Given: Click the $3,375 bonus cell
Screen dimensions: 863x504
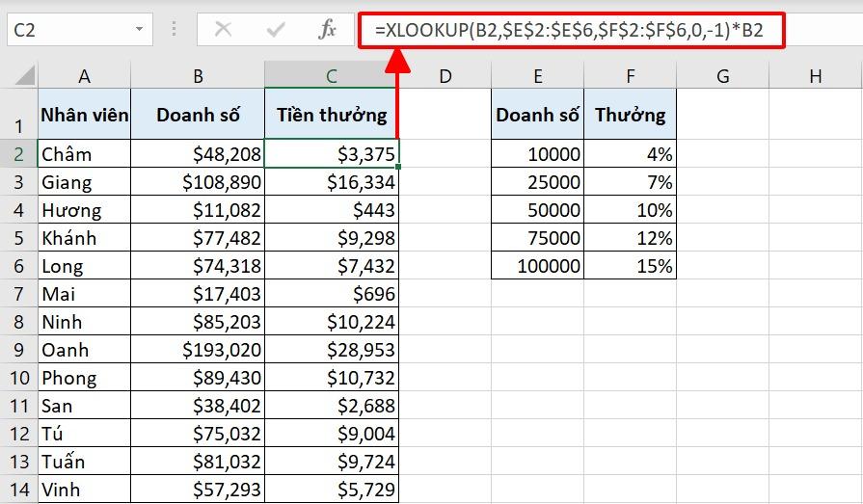Looking at the screenshot, I should pyautogui.click(x=332, y=153).
